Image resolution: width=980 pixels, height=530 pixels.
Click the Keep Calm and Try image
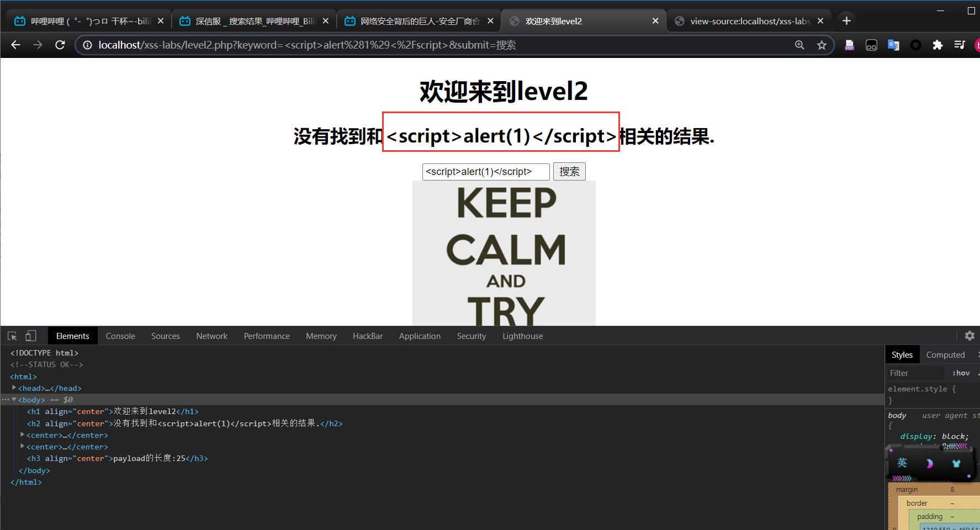pyautogui.click(x=504, y=253)
